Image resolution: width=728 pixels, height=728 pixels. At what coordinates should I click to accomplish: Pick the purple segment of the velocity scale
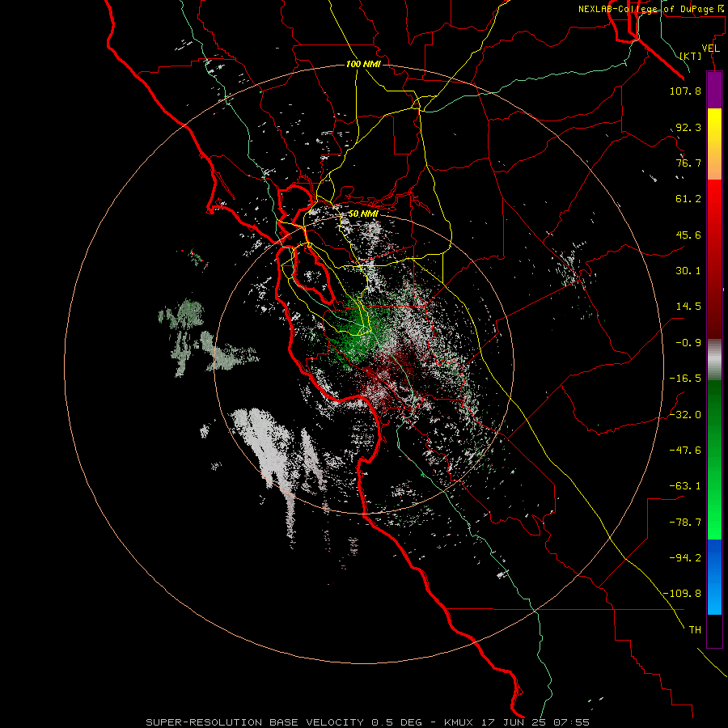pos(714,90)
